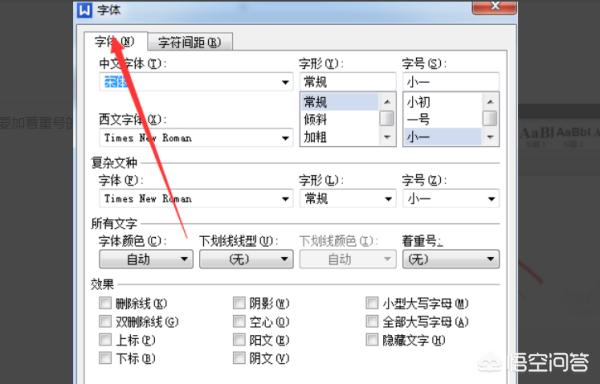Enable the 下标 checkbox
The image size is (600, 384).
tap(105, 358)
